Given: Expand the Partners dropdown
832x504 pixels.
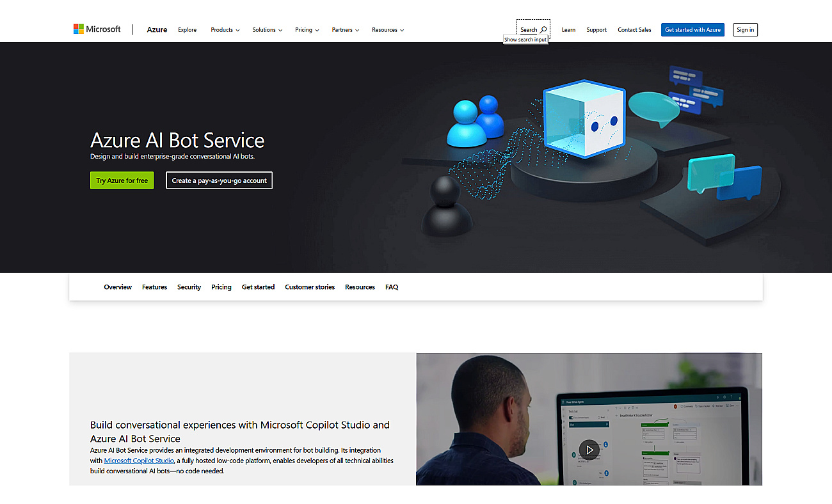Looking at the screenshot, I should point(346,30).
